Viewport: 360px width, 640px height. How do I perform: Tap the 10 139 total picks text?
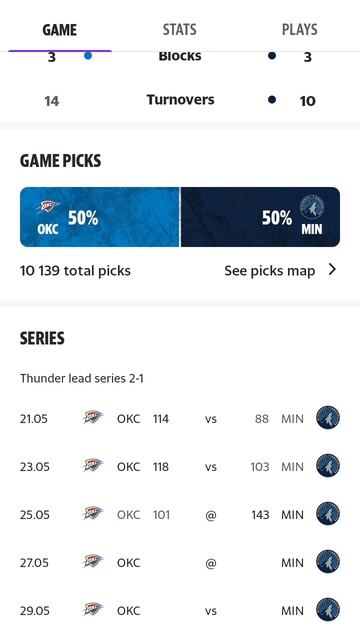coord(76,271)
